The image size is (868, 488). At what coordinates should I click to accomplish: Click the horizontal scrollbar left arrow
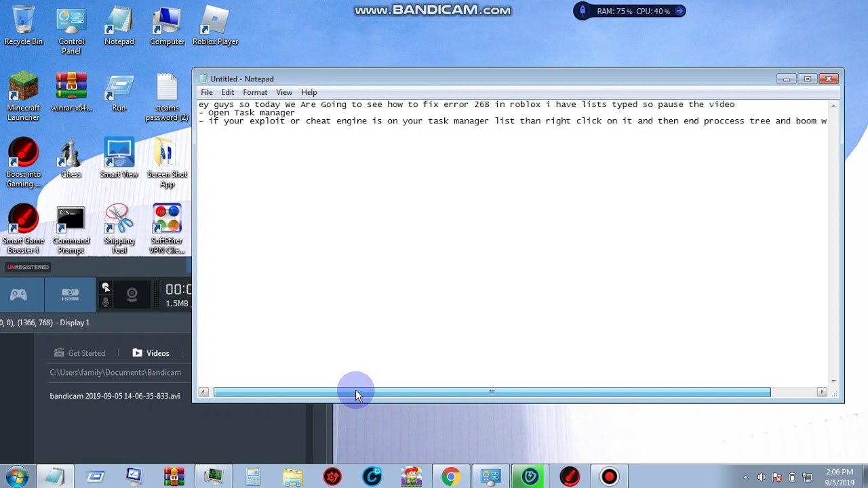tap(203, 392)
